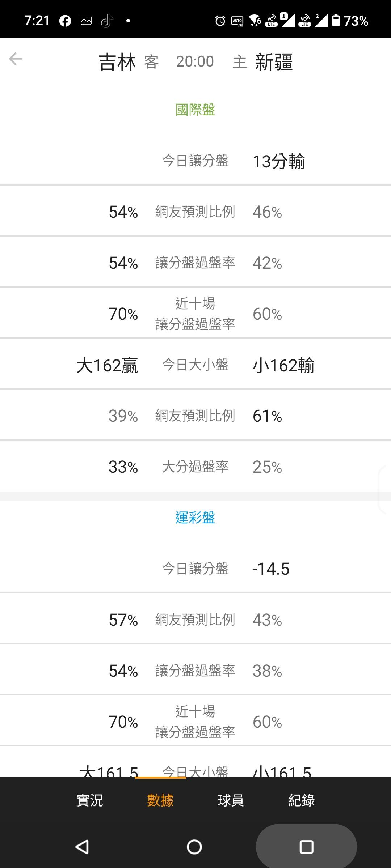Tap the back arrow beside 吉林
Image resolution: width=391 pixels, height=868 pixels.
16,59
